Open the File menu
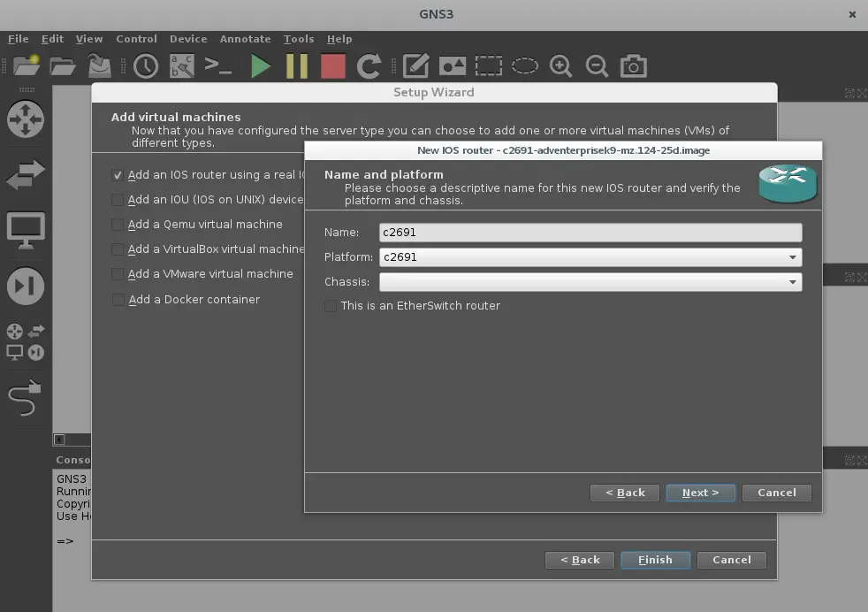This screenshot has width=868, height=612. (x=19, y=39)
